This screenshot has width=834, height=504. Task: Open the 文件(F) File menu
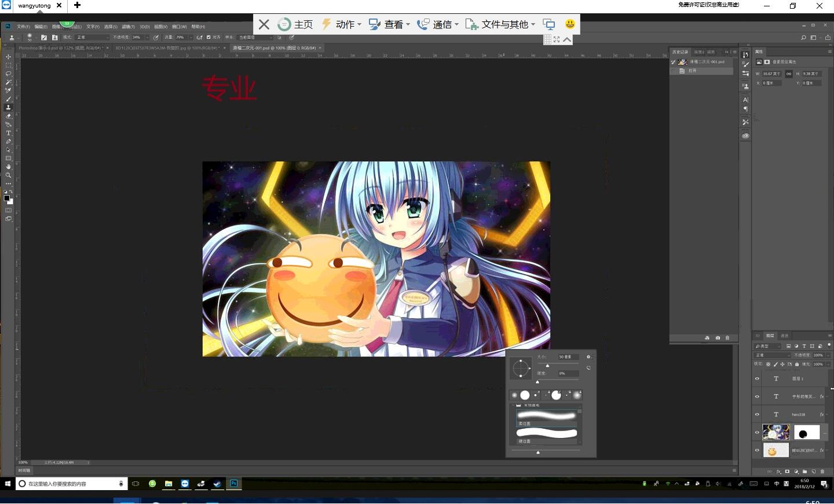[23, 27]
